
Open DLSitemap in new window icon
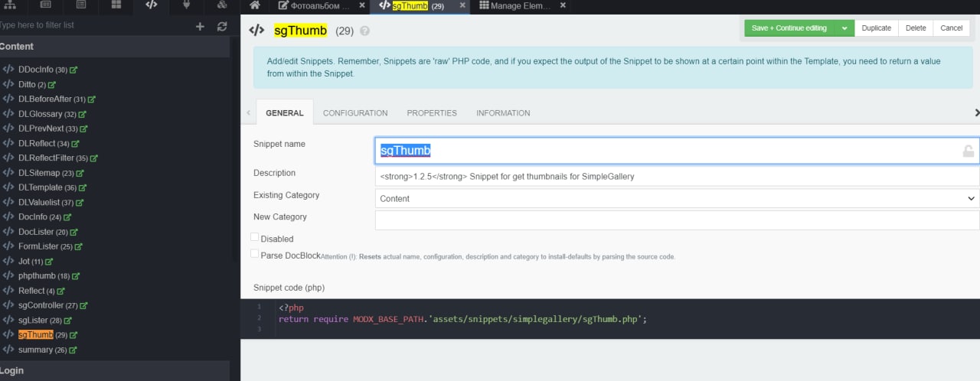(80, 173)
